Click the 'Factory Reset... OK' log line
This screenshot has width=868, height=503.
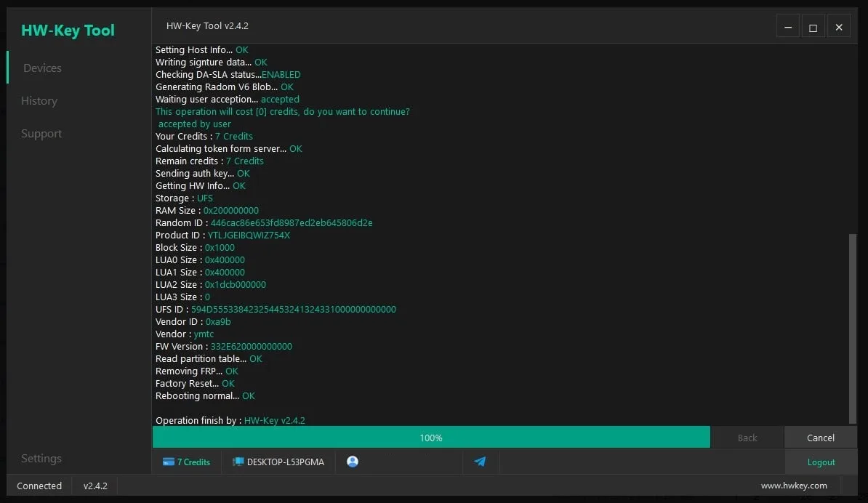click(195, 384)
